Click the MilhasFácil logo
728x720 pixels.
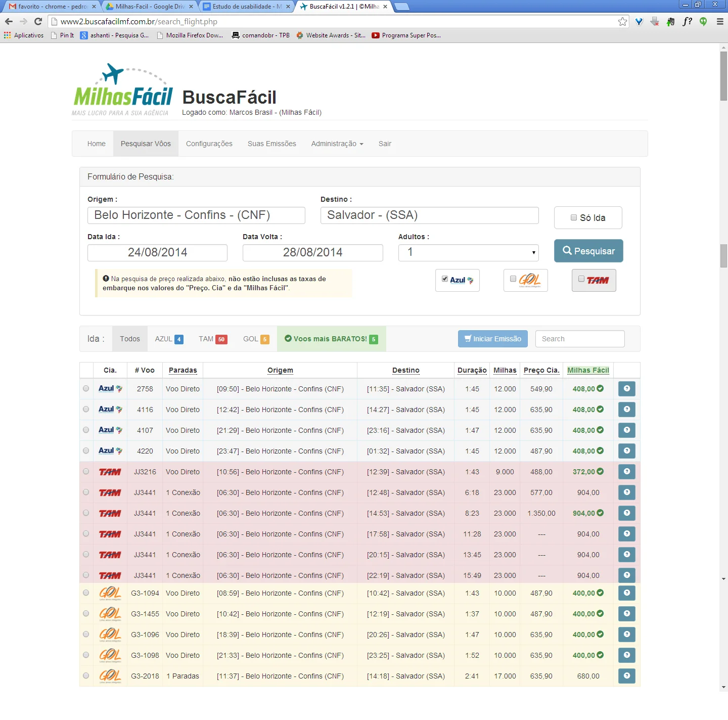point(122,89)
